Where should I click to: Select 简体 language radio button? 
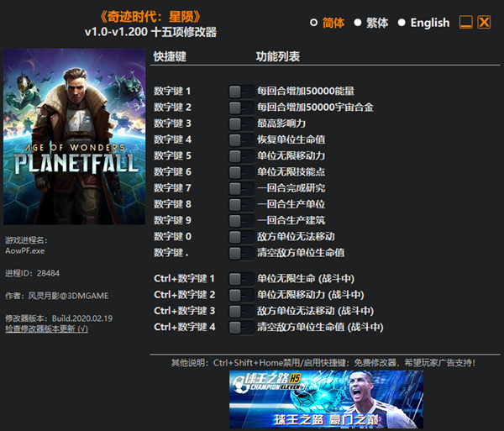(x=314, y=23)
